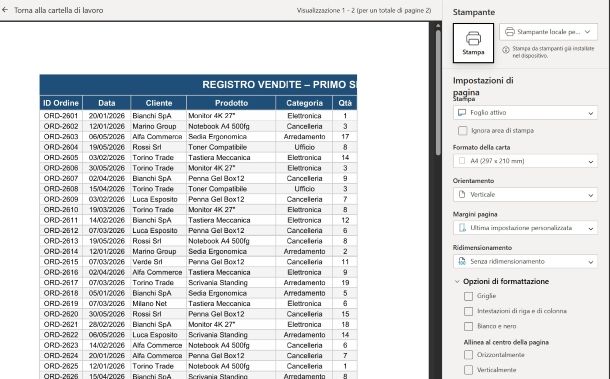
Task: Collapse the Opzioni di formattazione section
Action: (x=457, y=281)
